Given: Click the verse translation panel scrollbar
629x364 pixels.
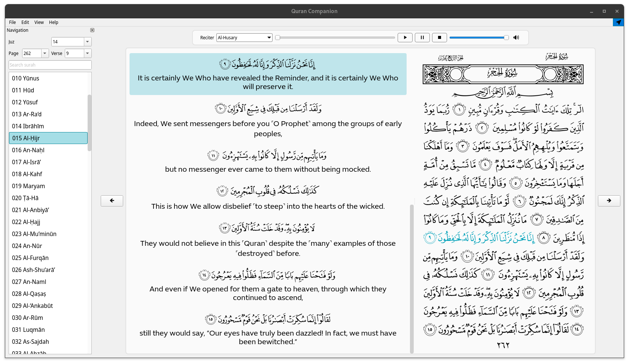Looking at the screenshot, I should 412,279.
